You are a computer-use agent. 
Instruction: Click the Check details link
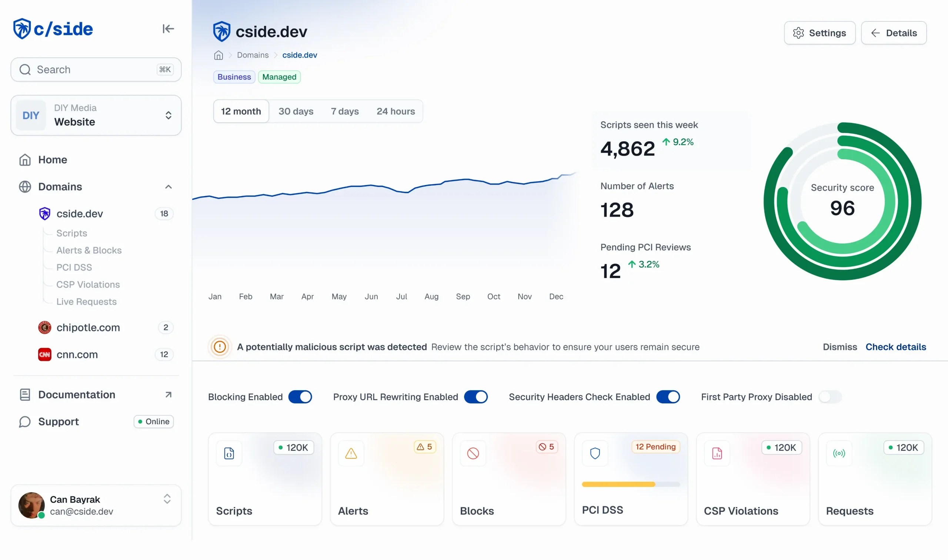(x=895, y=346)
